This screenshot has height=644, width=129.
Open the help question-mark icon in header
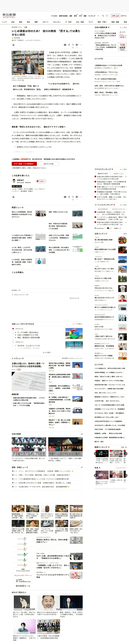point(107,16)
